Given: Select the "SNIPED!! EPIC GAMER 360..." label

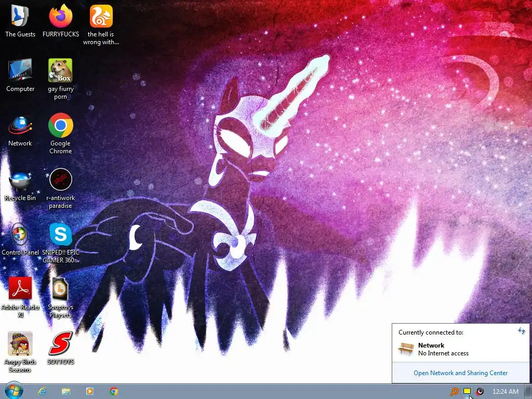Looking at the screenshot, I should [x=60, y=256].
